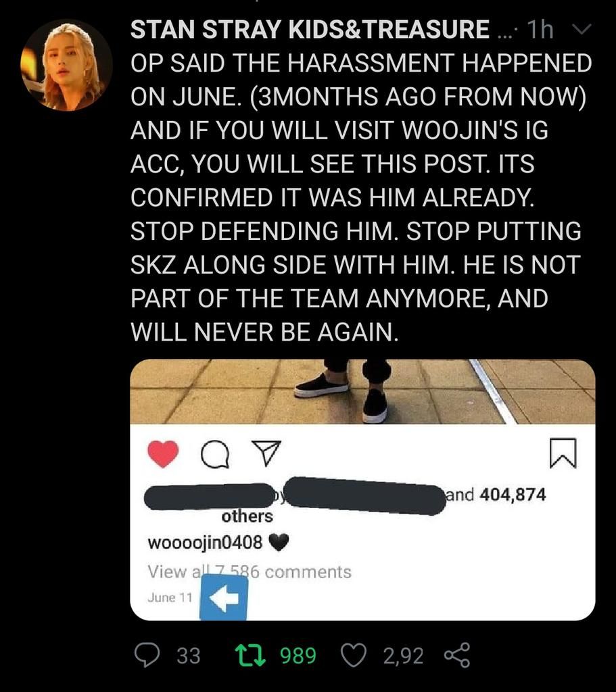Tap the Instagram paper plane send icon

[266, 453]
